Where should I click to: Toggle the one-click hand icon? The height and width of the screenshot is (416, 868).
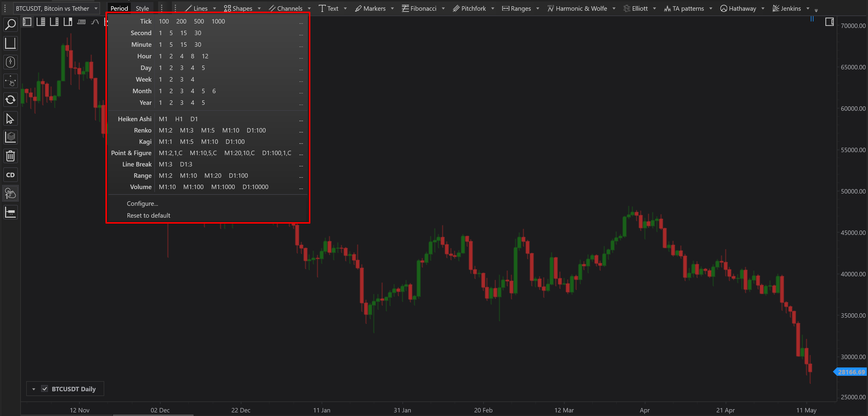(10, 194)
